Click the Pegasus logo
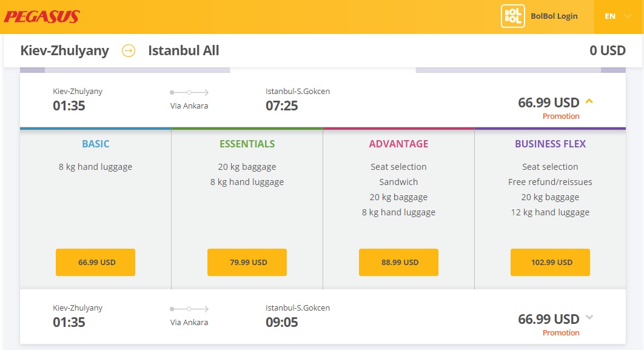Image resolution: width=644 pixels, height=350 pixels. pos(41,16)
